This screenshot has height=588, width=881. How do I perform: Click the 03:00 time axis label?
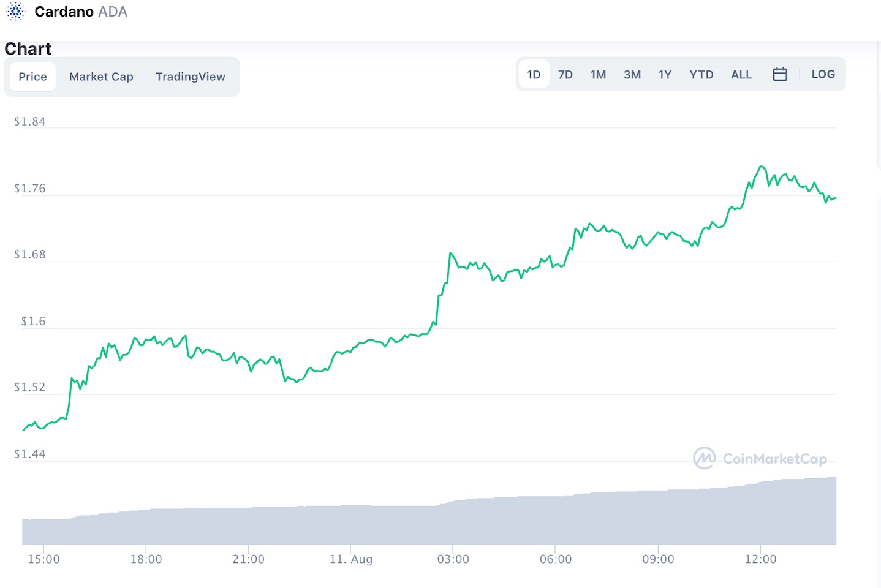(x=453, y=559)
